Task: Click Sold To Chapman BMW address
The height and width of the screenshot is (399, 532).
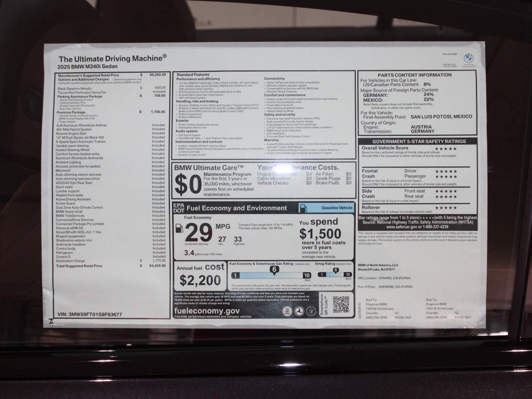Action: pyautogui.click(x=389, y=308)
